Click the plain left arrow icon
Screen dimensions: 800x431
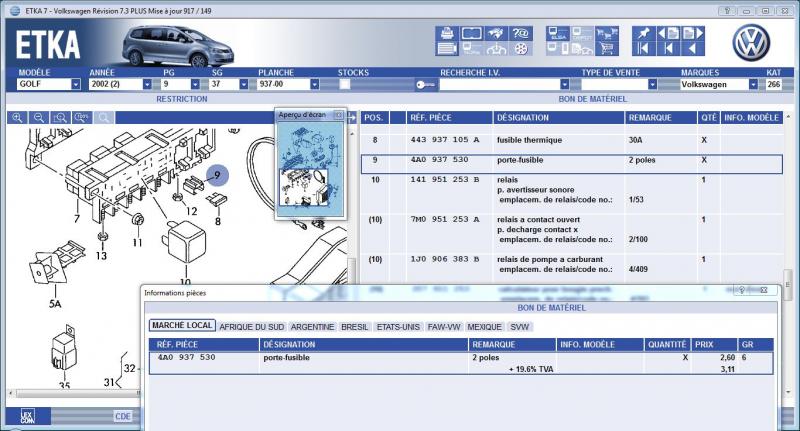692,48
